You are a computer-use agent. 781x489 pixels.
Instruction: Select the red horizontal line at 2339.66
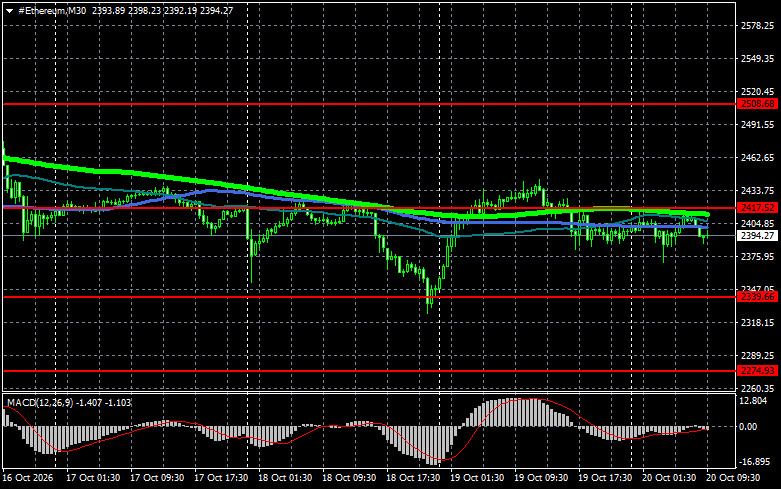[370, 297]
